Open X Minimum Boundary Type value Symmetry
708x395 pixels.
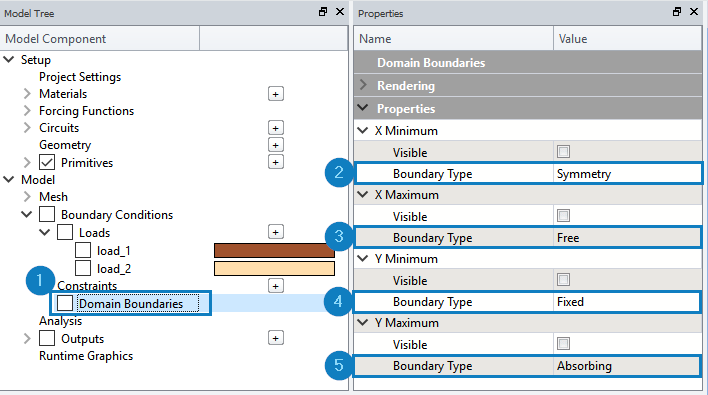tap(627, 174)
